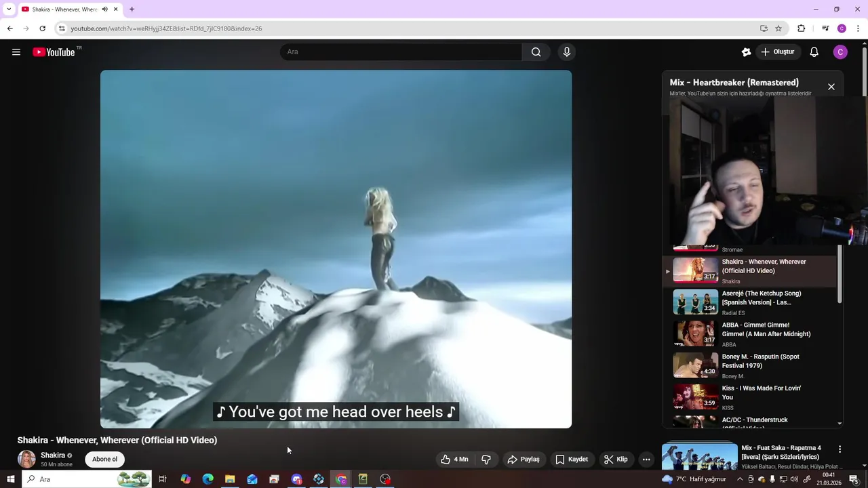Subscribe with the Abone ol button
The image size is (868, 488).
[105, 460]
